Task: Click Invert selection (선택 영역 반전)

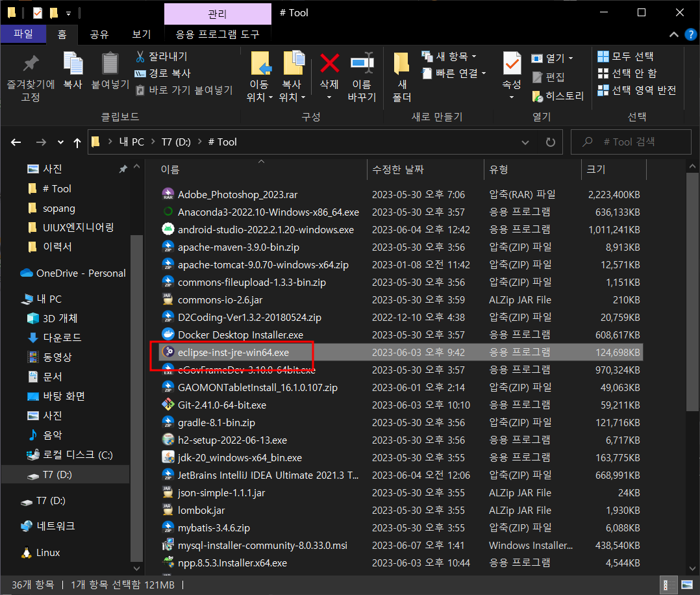Action: point(636,90)
